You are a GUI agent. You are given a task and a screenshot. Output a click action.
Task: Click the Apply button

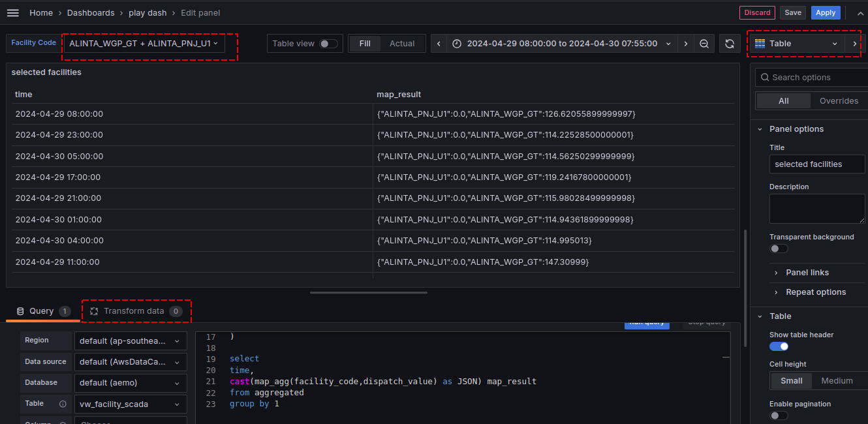point(826,12)
